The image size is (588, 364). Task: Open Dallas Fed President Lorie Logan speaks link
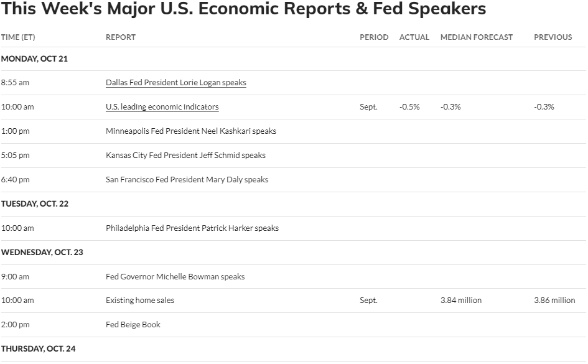(176, 83)
